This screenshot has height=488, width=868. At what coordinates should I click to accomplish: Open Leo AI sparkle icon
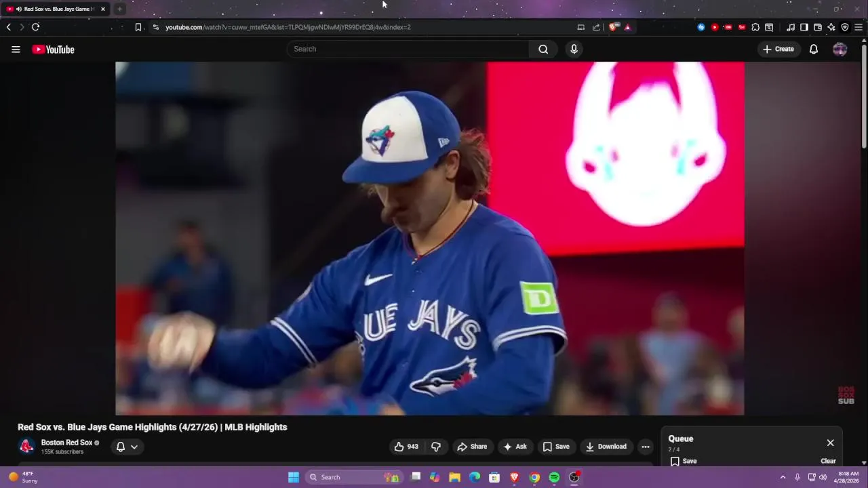click(831, 27)
